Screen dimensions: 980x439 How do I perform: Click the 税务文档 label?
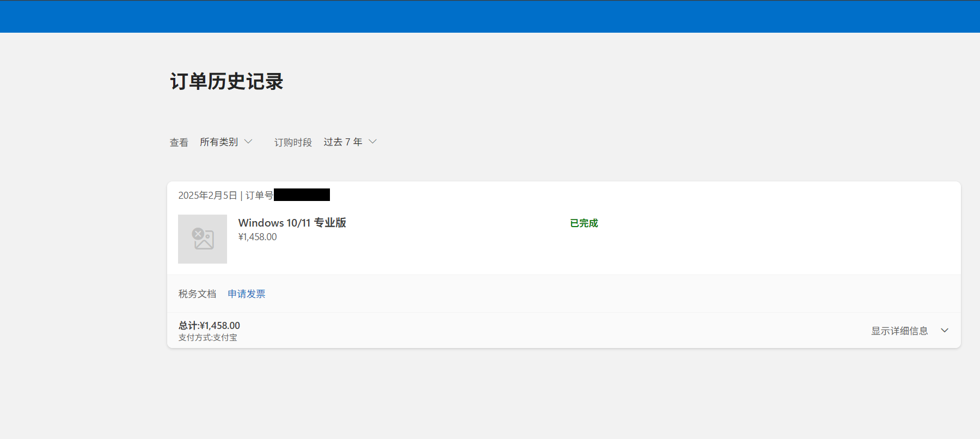click(198, 294)
